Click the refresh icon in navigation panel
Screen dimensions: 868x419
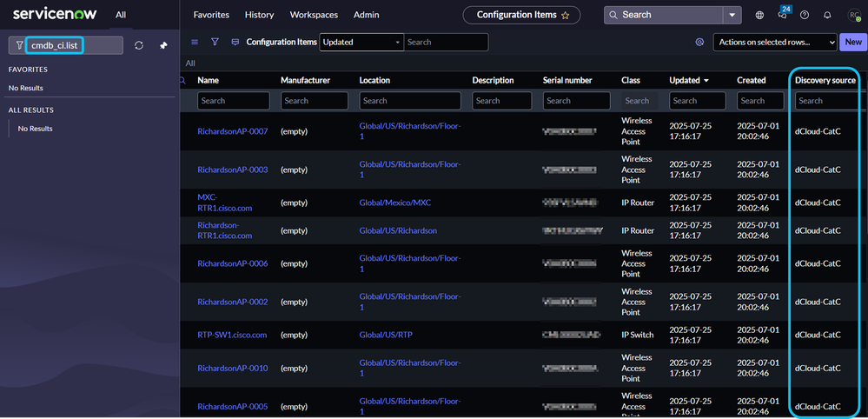click(139, 45)
